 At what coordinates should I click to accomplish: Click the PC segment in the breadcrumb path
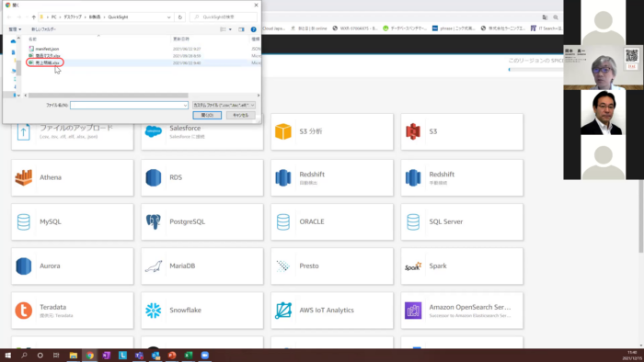pyautogui.click(x=53, y=17)
